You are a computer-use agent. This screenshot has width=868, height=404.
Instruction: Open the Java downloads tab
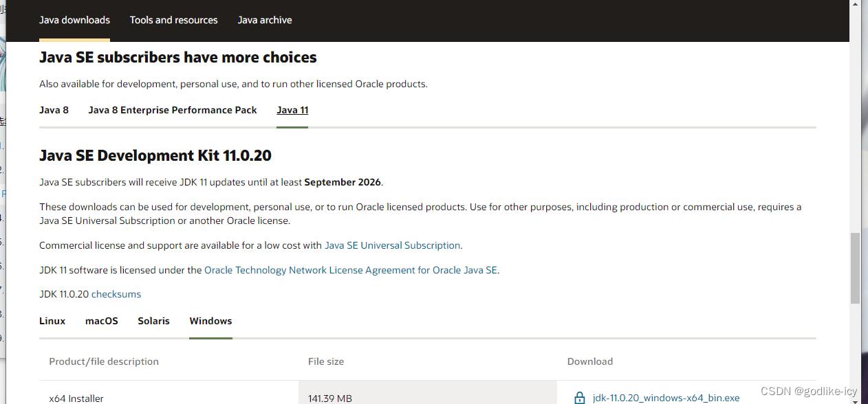click(74, 20)
